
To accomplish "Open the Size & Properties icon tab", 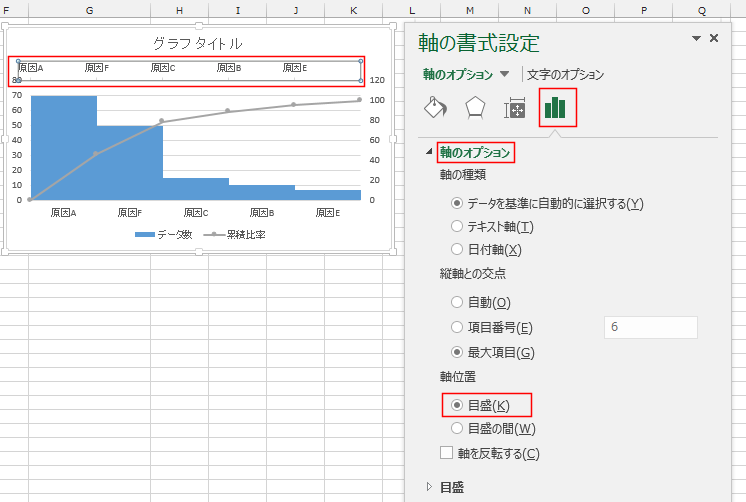I will point(515,108).
